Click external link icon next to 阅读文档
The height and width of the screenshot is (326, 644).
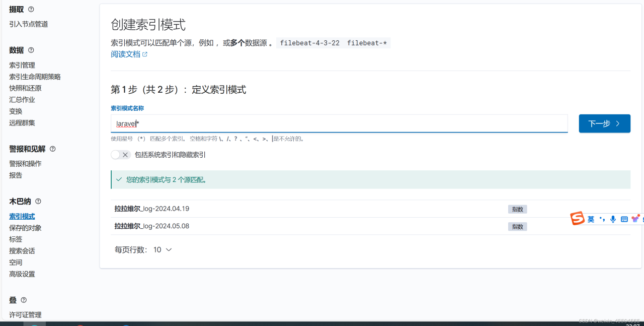point(145,54)
